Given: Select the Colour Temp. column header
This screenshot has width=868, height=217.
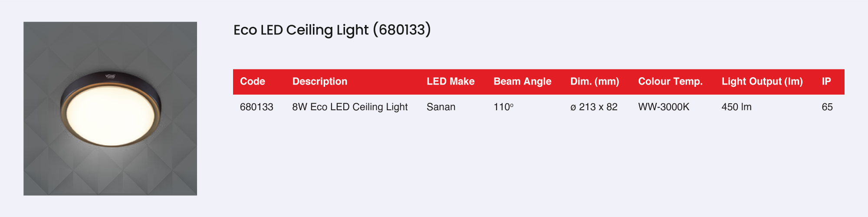Looking at the screenshot, I should pyautogui.click(x=670, y=82).
